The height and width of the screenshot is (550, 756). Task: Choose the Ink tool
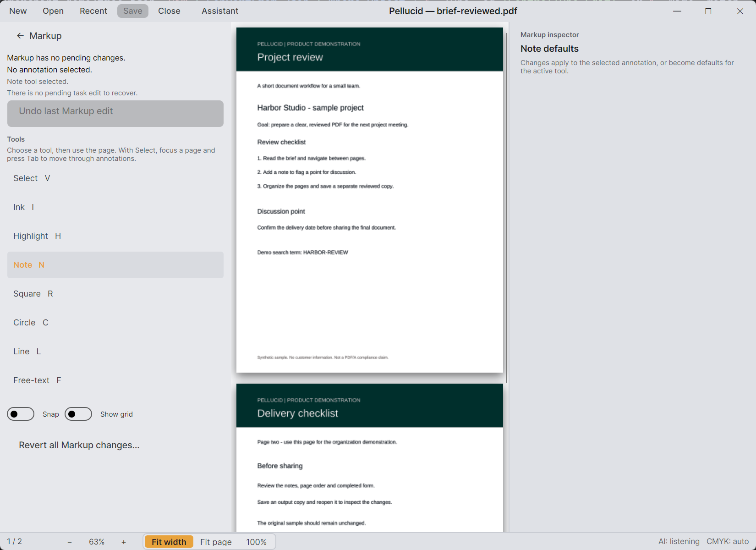coord(115,207)
